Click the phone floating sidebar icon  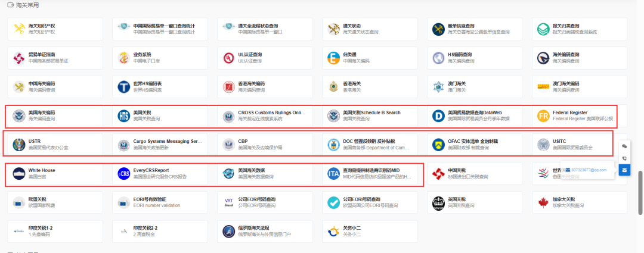click(x=624, y=158)
